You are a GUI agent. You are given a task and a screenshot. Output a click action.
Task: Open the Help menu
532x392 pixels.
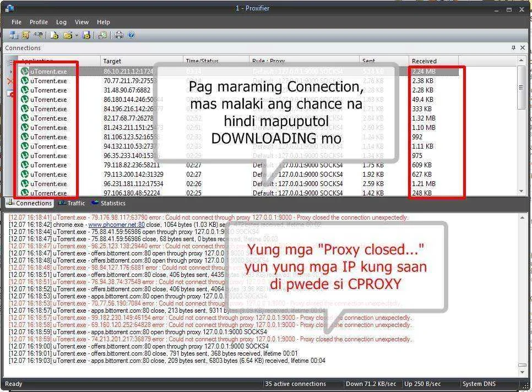point(103,22)
